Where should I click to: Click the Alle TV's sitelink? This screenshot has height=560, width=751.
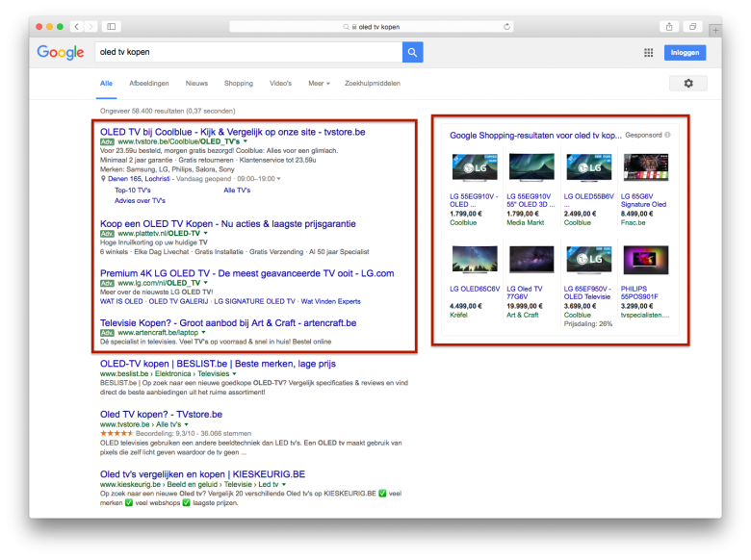pos(237,190)
